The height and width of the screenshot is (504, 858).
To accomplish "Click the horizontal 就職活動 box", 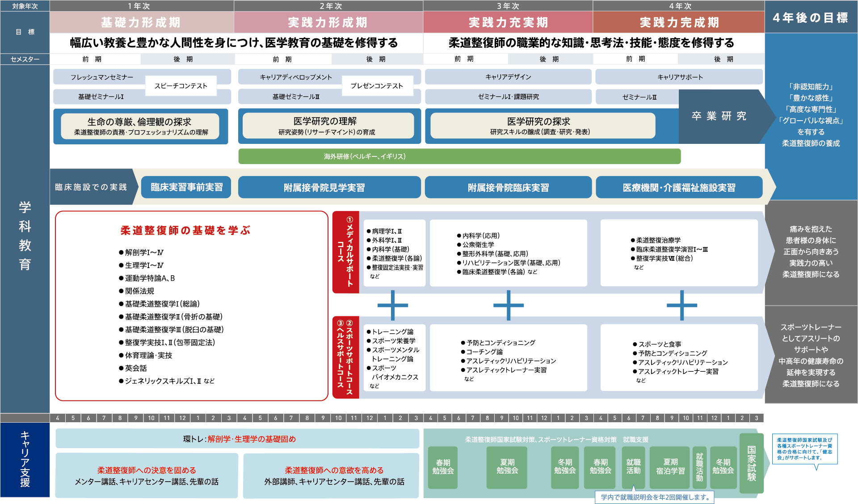I will [634, 467].
